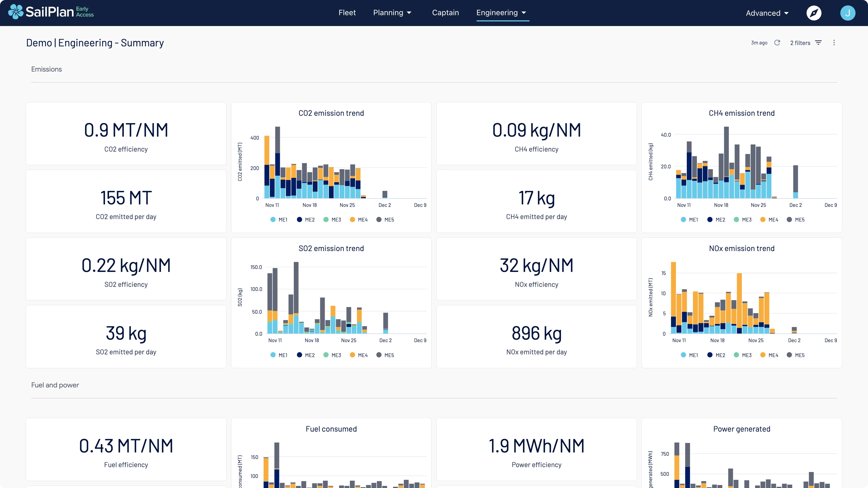The width and height of the screenshot is (868, 488).
Task: Click the CO2 emission trend title
Action: [331, 113]
